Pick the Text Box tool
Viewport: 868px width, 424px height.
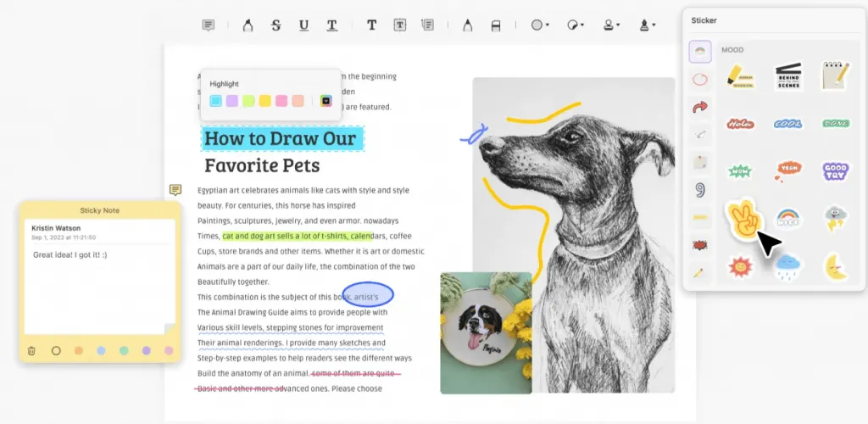point(400,25)
